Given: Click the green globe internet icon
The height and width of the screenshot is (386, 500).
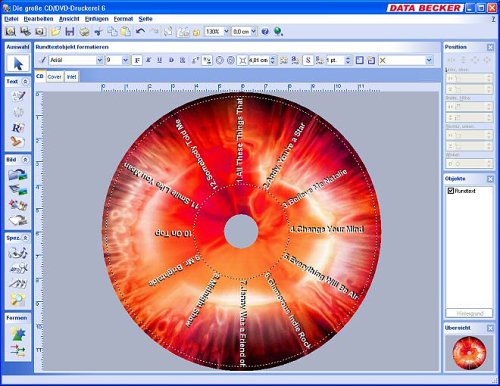Looking at the screenshot, I should (278, 32).
